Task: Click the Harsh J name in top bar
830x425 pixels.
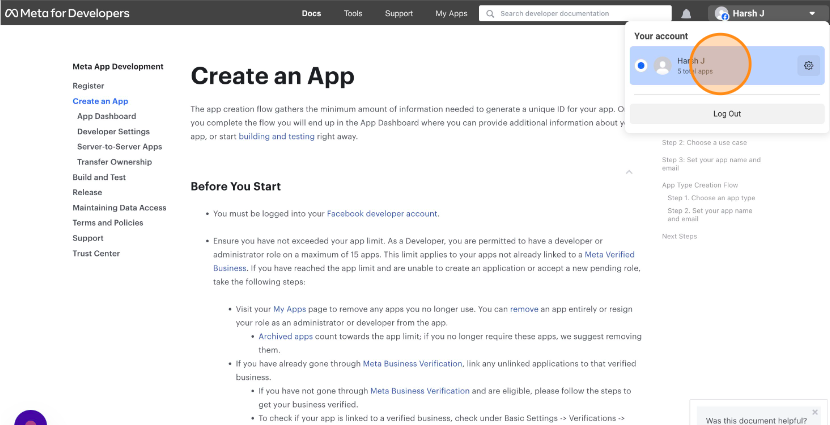Action: coord(748,14)
